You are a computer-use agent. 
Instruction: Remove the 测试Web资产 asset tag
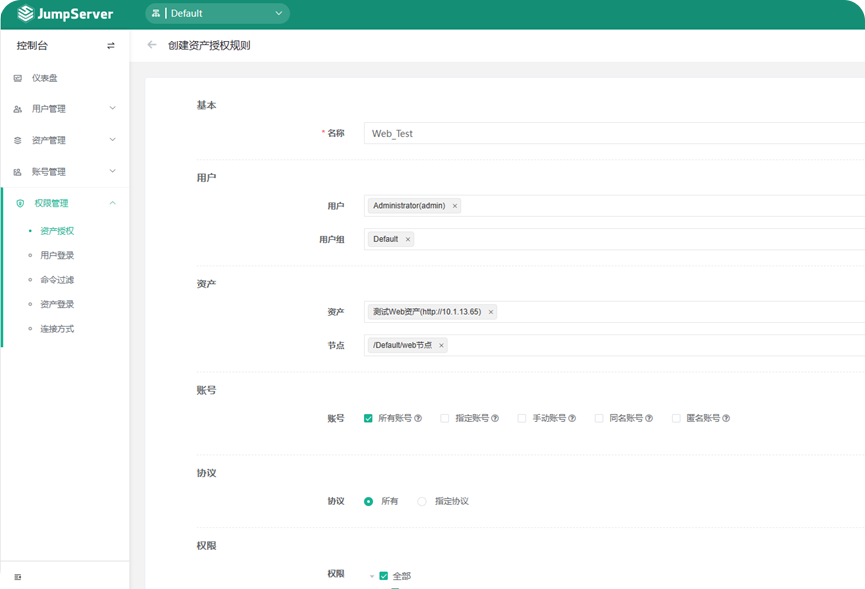coord(490,312)
